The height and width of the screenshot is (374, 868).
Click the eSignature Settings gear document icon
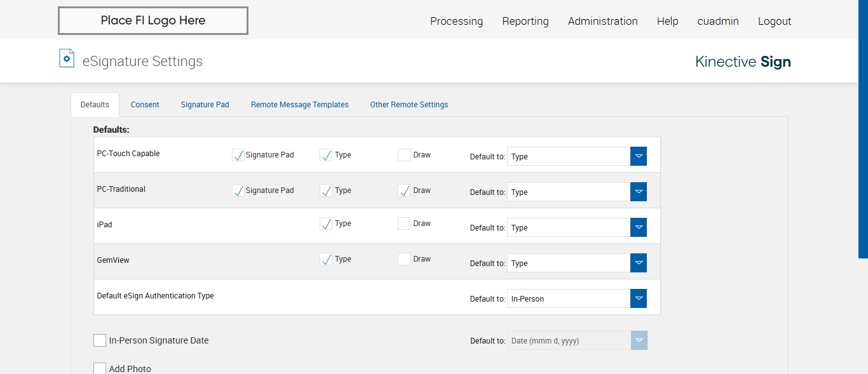click(x=67, y=58)
